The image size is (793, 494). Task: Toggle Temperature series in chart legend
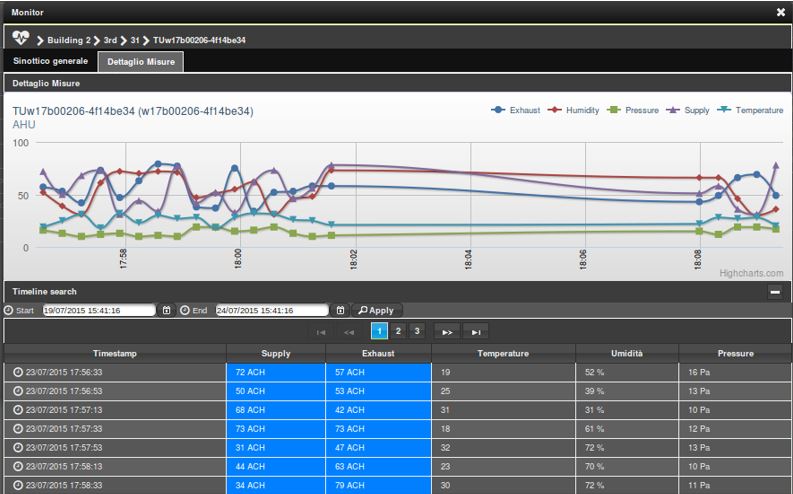(750, 110)
